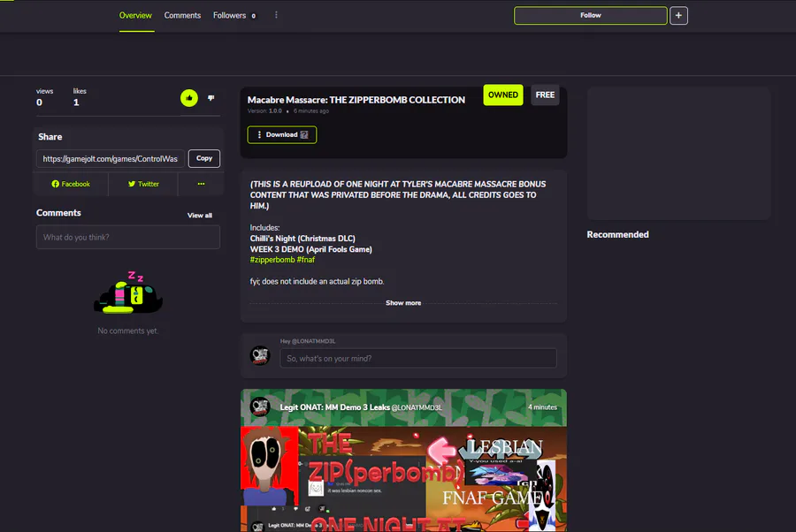This screenshot has height=532, width=796.
Task: Click the FREE price badge
Action: point(545,95)
